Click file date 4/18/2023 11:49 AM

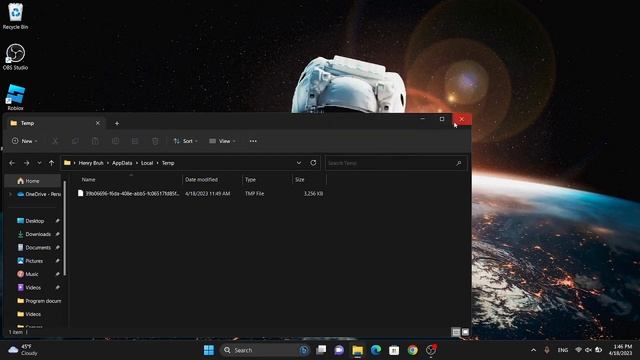(x=207, y=193)
